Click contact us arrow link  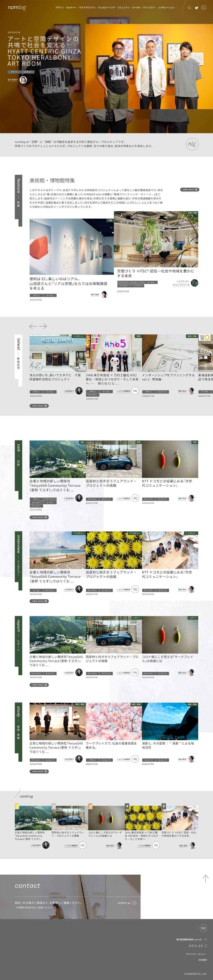coord(127,903)
